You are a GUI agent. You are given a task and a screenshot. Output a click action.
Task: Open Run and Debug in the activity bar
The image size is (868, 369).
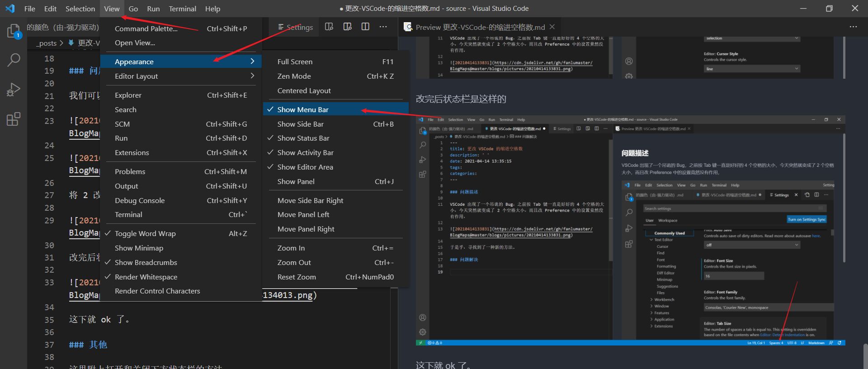click(14, 90)
